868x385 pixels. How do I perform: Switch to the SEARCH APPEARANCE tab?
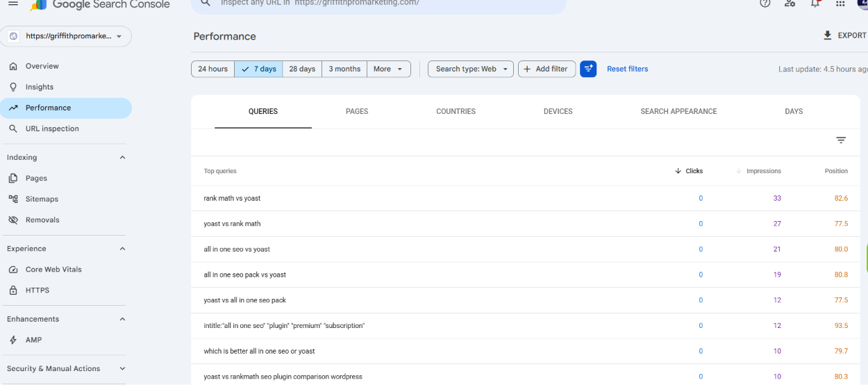click(678, 111)
